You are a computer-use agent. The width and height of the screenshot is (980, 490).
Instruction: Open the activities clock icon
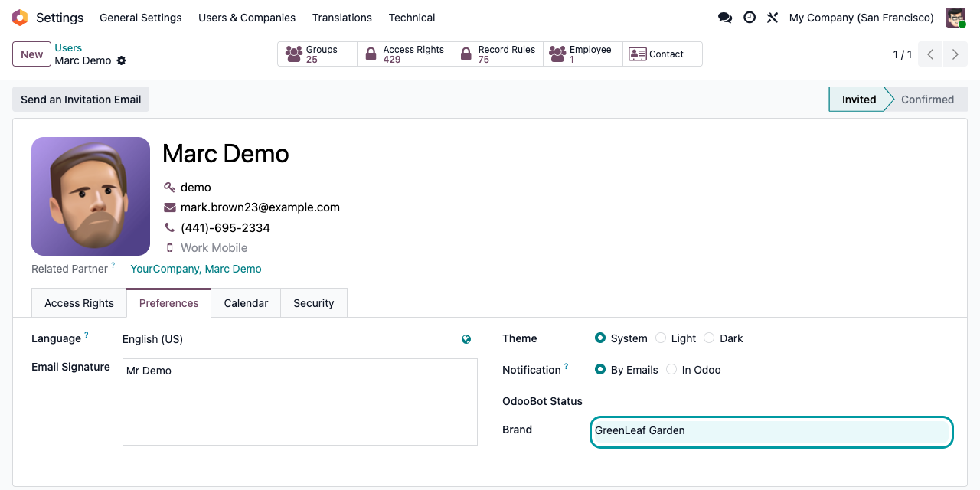[750, 18]
